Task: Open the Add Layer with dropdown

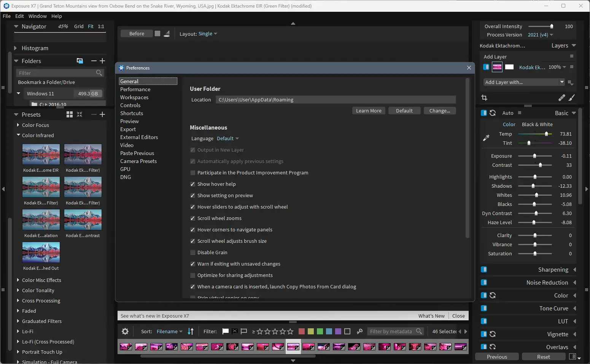Action: point(524,82)
